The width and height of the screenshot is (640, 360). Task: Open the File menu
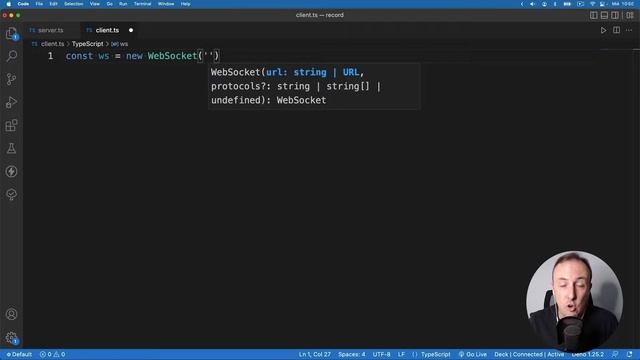point(39,4)
